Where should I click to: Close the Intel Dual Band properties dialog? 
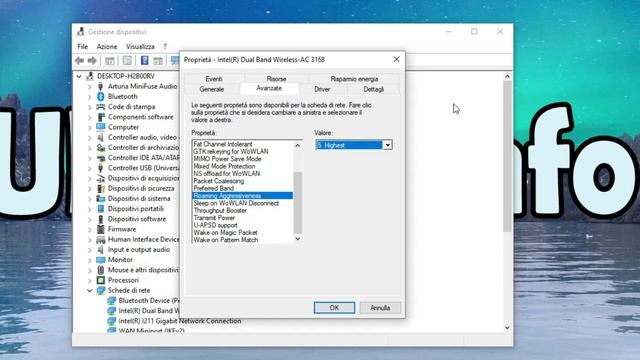click(396, 60)
